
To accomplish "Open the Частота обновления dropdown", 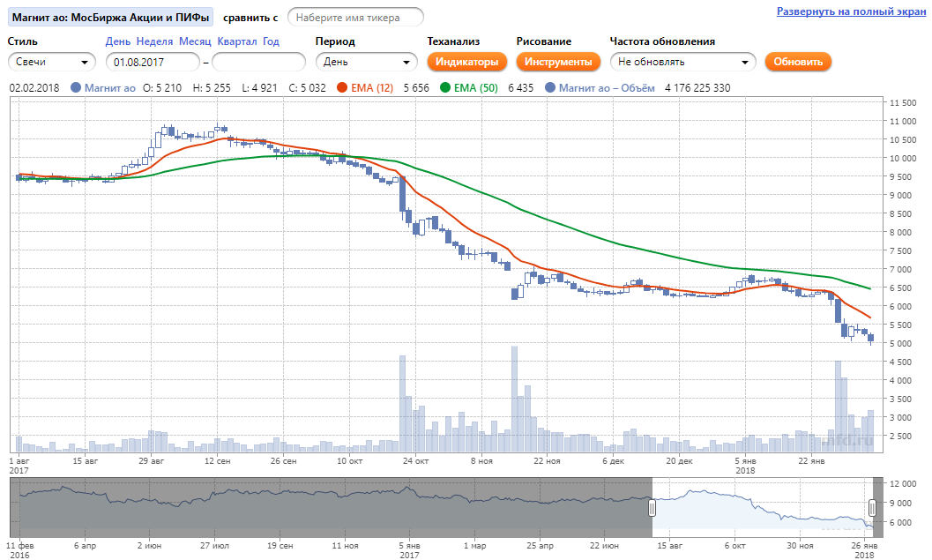I will [x=683, y=62].
